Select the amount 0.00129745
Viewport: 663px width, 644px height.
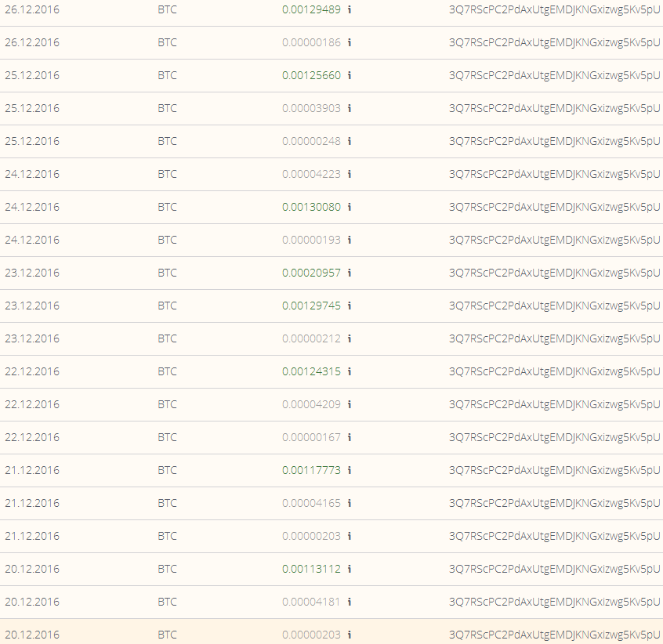[x=311, y=306]
